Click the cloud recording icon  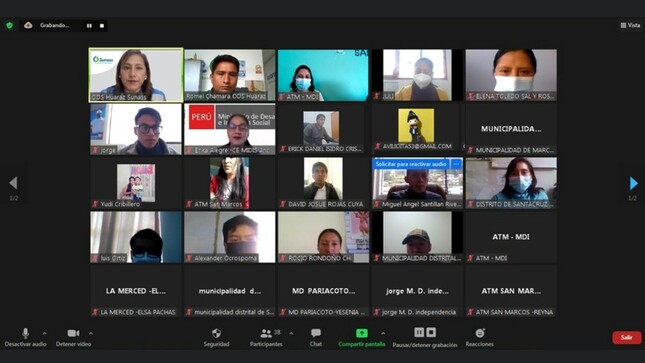(x=28, y=26)
